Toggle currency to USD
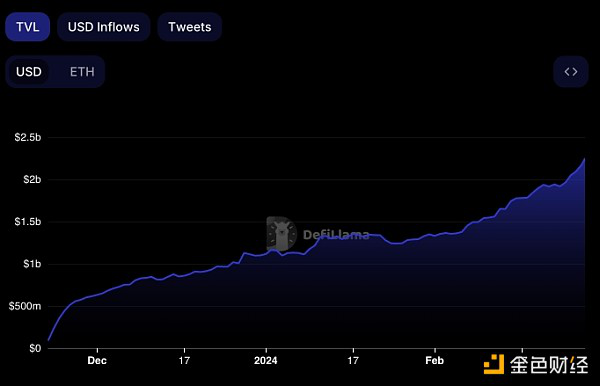The width and height of the screenshot is (600, 386). pos(29,72)
